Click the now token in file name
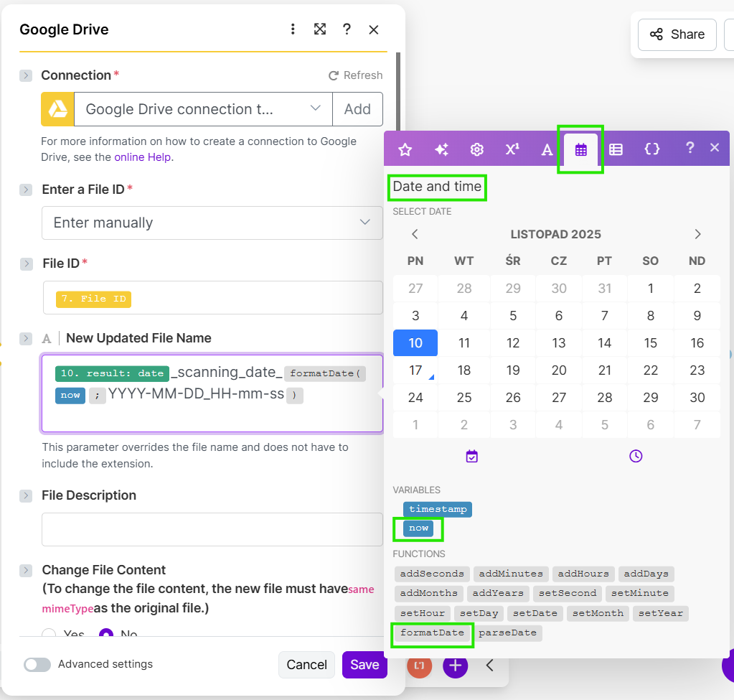 (70, 396)
